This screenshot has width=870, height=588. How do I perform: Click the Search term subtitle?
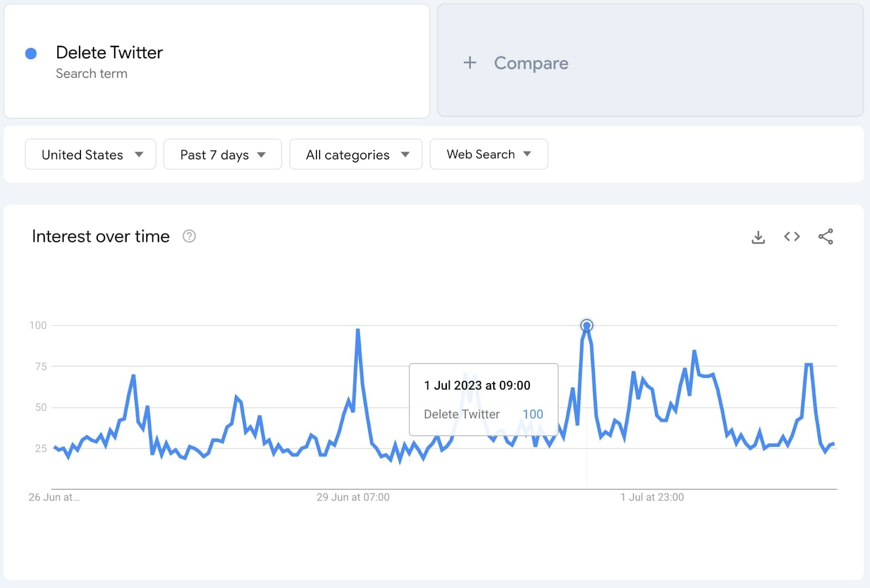pyautogui.click(x=91, y=74)
